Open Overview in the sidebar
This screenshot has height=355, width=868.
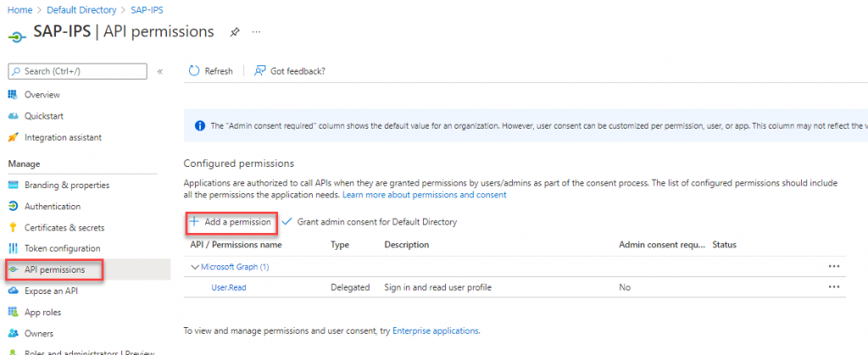42,95
